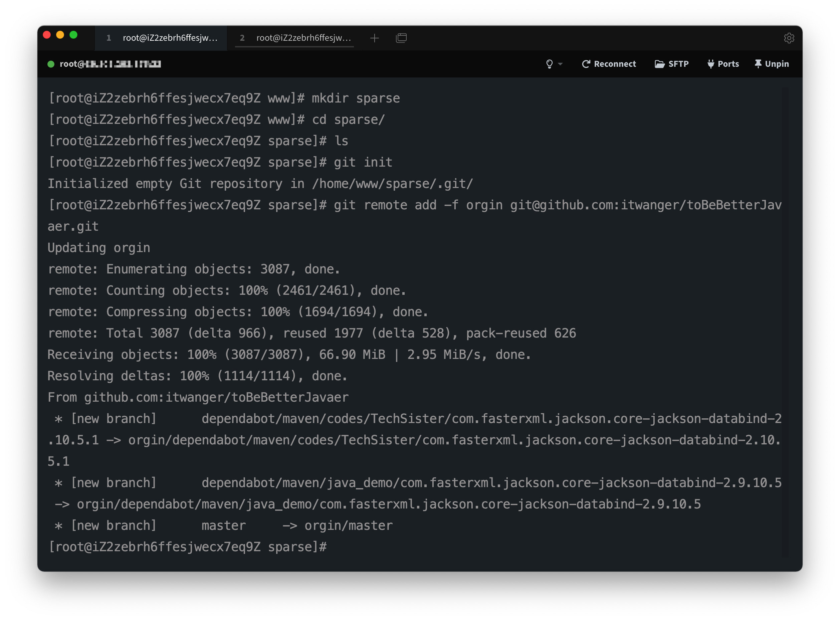Viewport: 840px width, 621px height.
Task: Open settings via the gear icon
Action: tap(789, 38)
